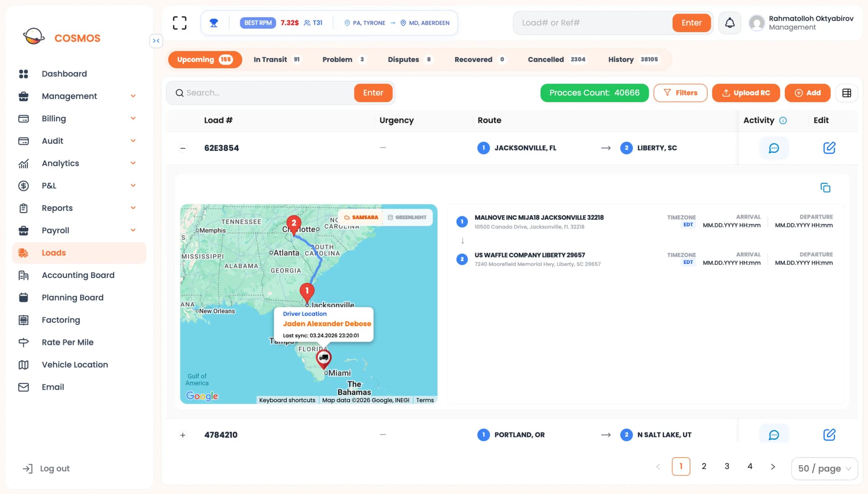The height and width of the screenshot is (494, 868).
Task: Click the copy icon in load details
Action: (825, 188)
